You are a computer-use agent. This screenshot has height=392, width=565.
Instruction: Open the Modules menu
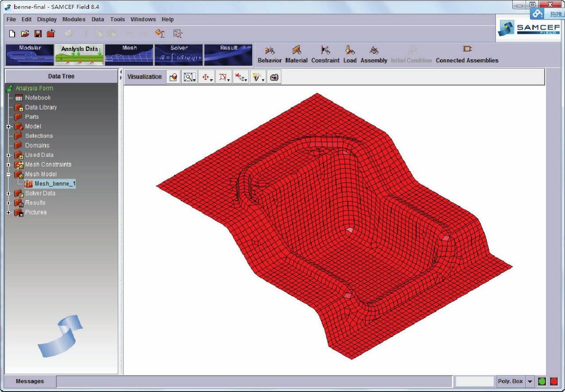74,19
